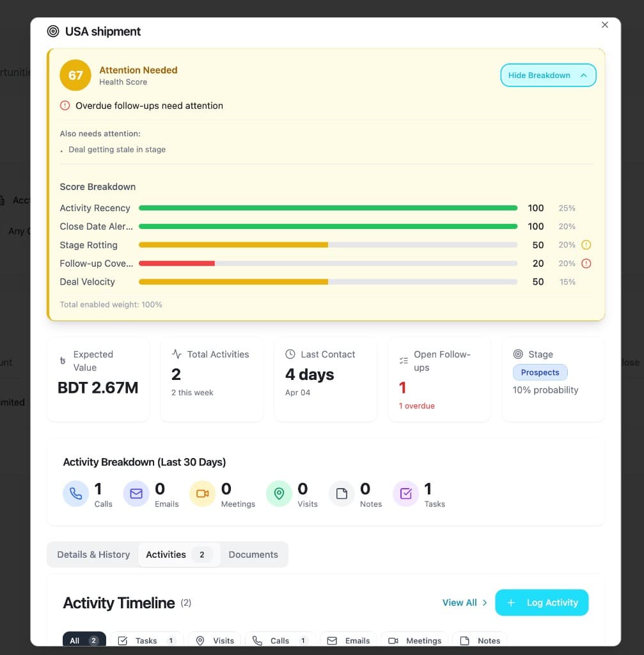This screenshot has width=644, height=655.
Task: Click the warning icon beside Follow-up Coverage
Action: [586, 263]
